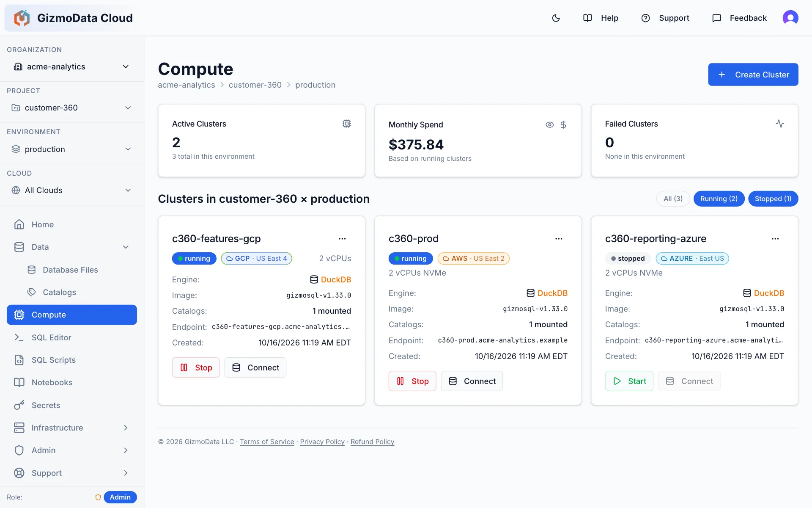Open Support in the top bar
This screenshot has width=812, height=508.
point(665,18)
